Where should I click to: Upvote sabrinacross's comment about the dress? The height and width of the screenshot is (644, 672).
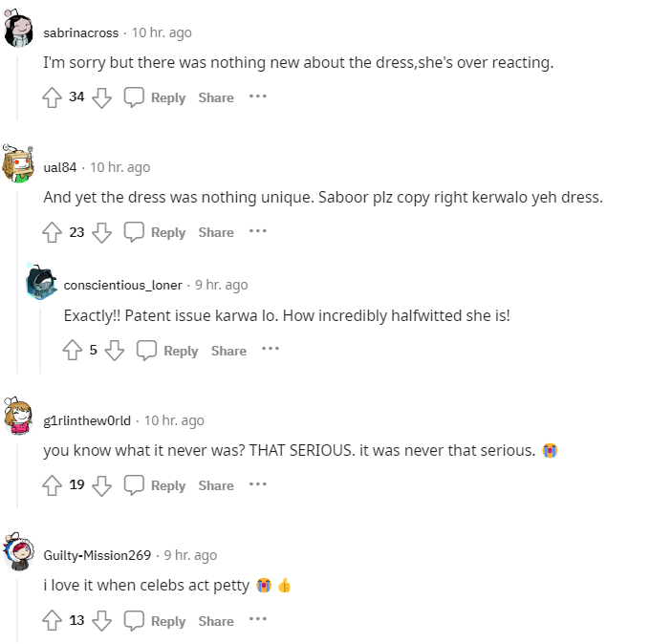click(x=53, y=97)
